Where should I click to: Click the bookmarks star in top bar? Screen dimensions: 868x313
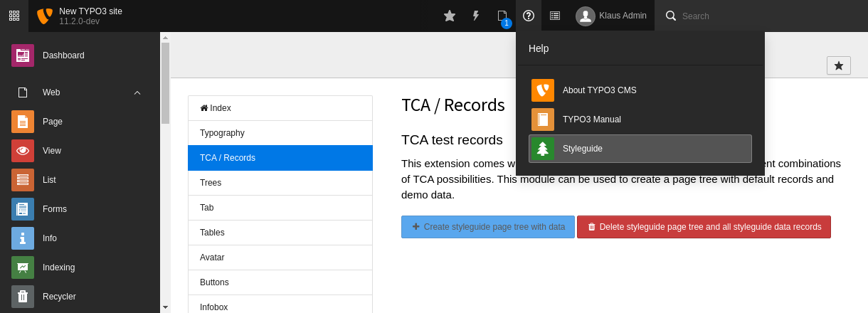pos(450,16)
